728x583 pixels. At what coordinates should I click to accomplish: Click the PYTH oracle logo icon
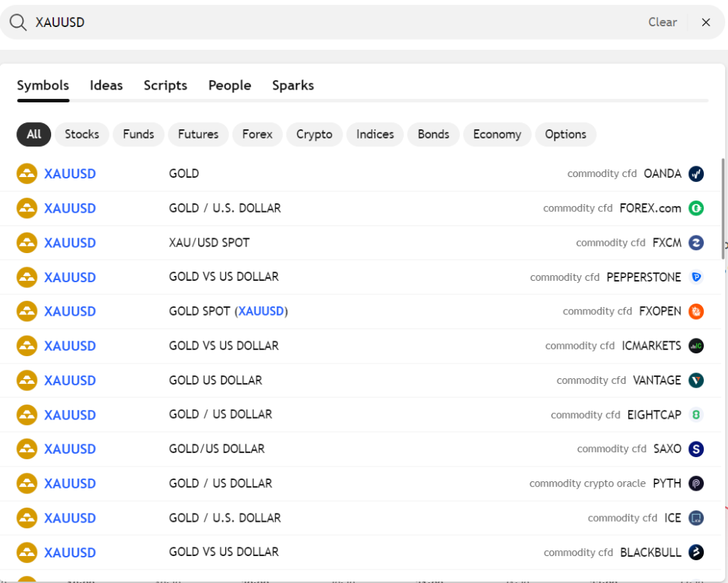[695, 483]
